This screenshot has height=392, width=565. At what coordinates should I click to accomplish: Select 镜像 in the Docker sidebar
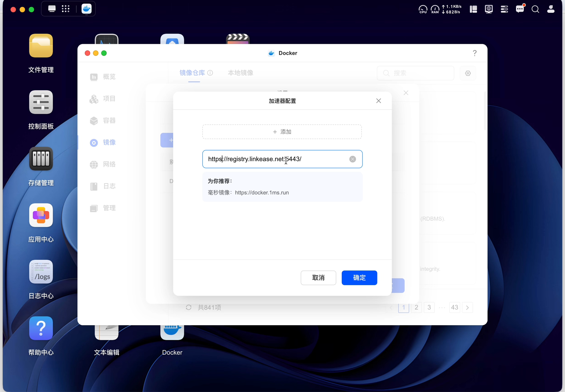point(102,142)
